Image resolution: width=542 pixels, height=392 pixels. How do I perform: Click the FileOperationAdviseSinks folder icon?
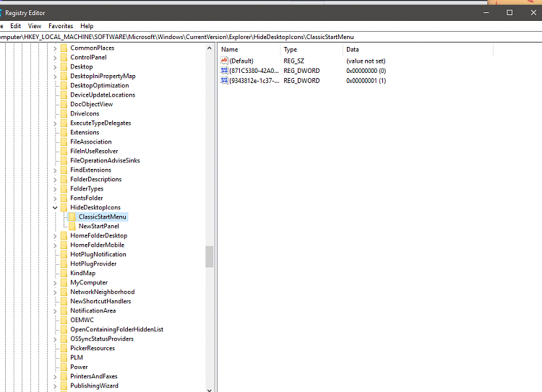click(64, 160)
